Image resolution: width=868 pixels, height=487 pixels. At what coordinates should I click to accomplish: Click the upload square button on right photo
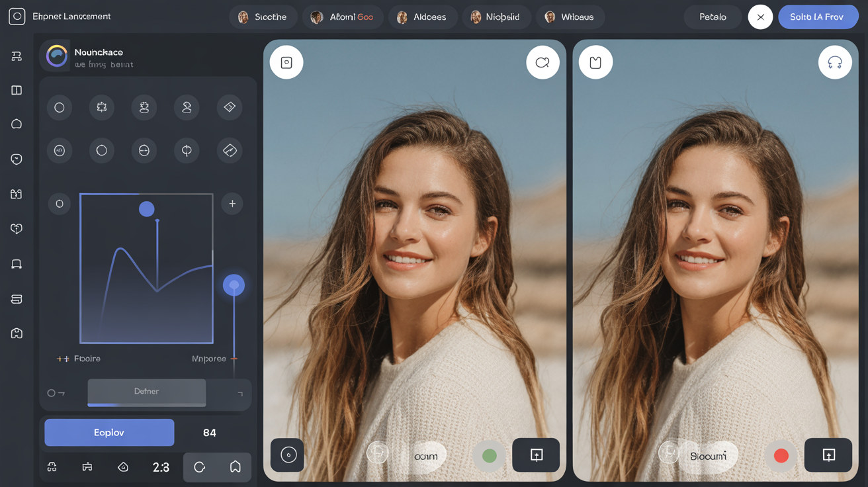pyautogui.click(x=828, y=455)
